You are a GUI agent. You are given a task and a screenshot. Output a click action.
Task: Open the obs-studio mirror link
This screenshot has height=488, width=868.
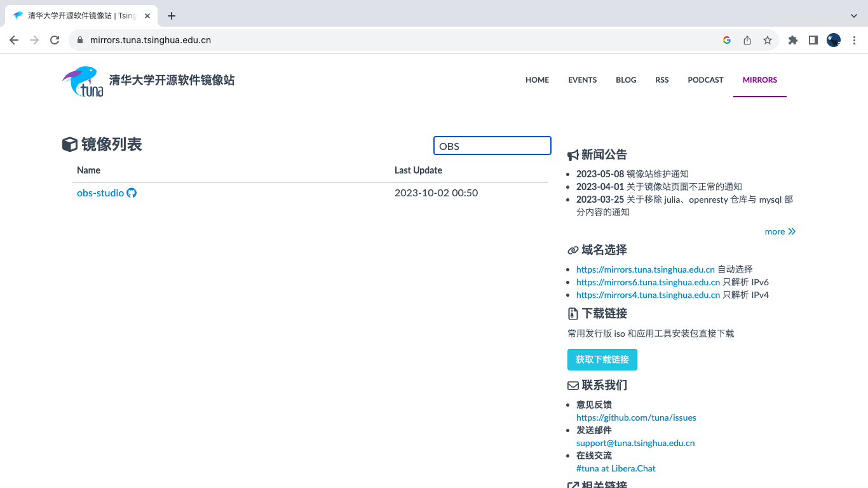[x=100, y=193]
